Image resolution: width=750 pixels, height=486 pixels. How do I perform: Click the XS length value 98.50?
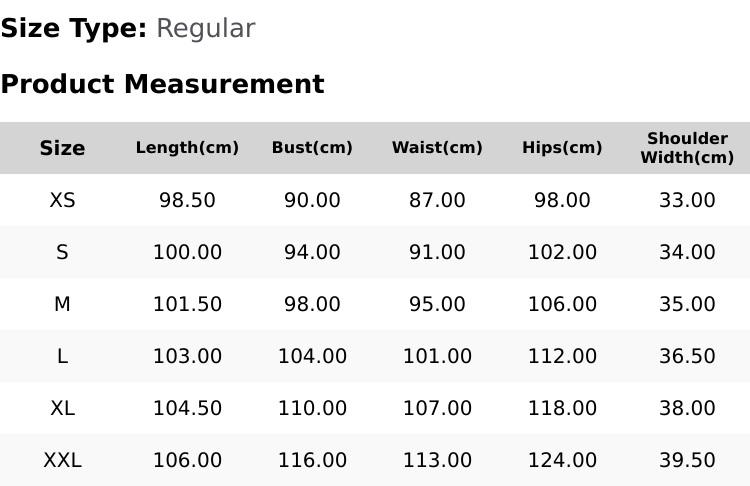[x=188, y=200]
